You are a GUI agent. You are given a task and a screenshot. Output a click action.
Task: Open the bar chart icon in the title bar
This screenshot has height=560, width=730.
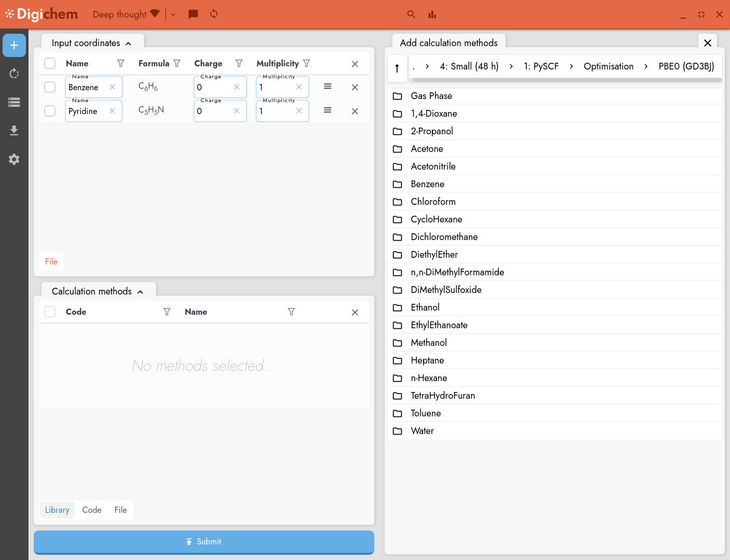click(x=432, y=15)
